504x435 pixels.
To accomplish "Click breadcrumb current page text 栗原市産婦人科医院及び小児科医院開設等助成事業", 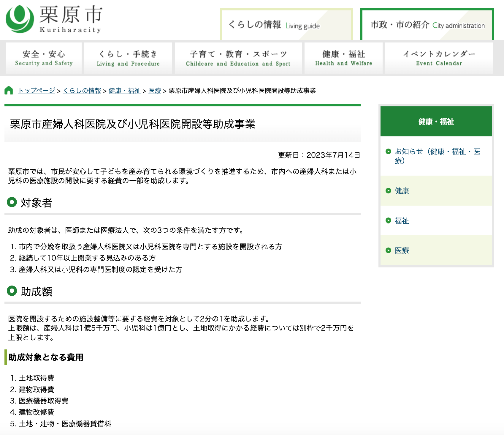I will click(x=242, y=91).
